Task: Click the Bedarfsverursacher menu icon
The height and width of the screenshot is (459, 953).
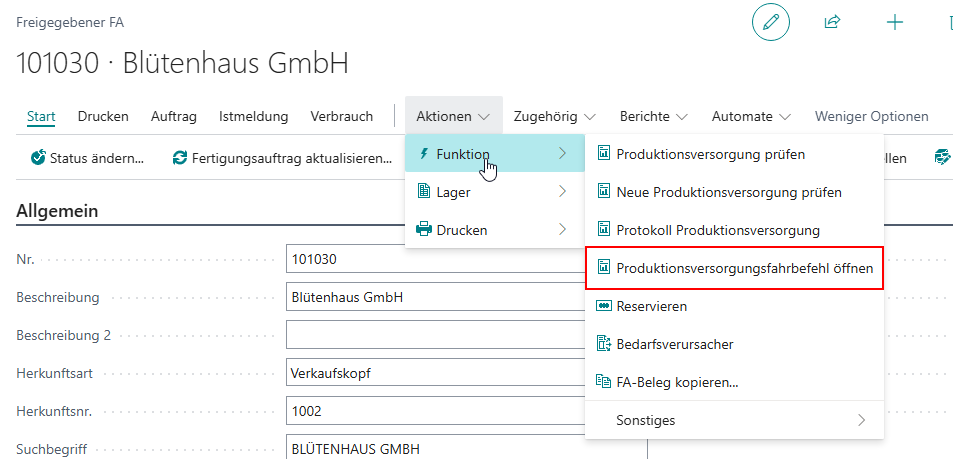Action: pyautogui.click(x=603, y=344)
